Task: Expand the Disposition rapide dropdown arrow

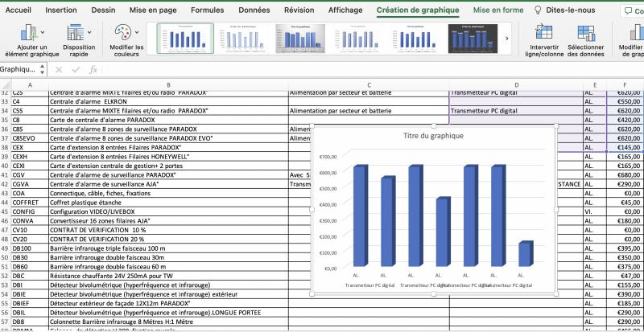Action: pyautogui.click(x=89, y=32)
